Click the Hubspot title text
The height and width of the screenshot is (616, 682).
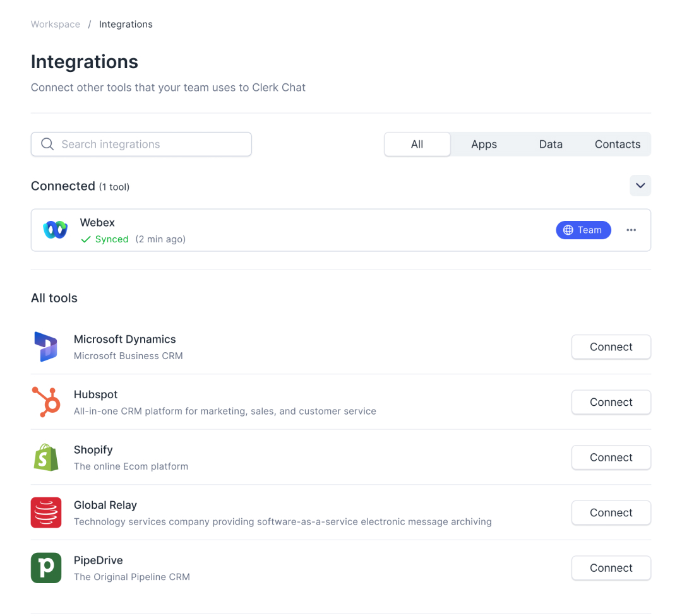click(x=96, y=394)
